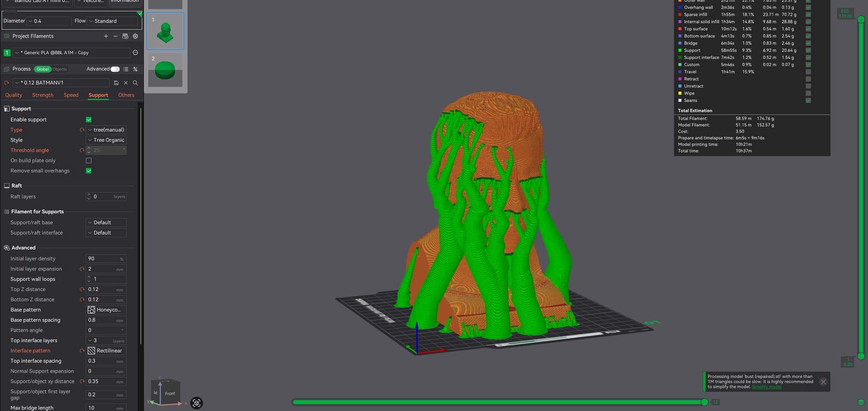Open filament settings gear icon
Viewport: 868px width, 411px height.
point(135,36)
